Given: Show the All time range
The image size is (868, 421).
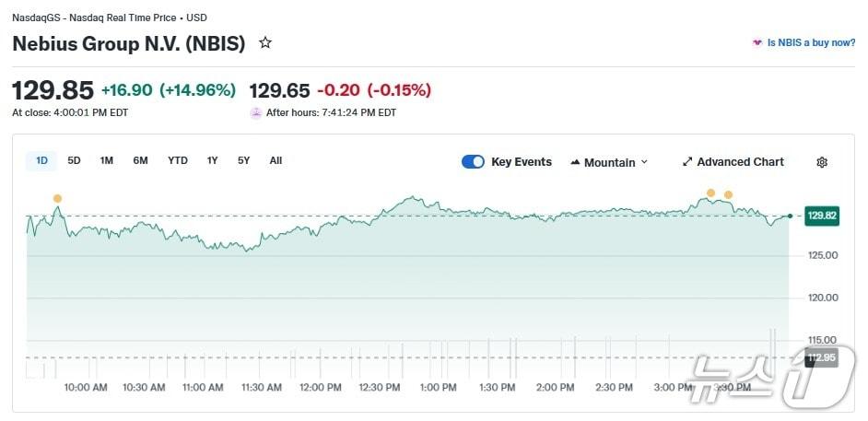Looking at the screenshot, I should tap(276, 161).
